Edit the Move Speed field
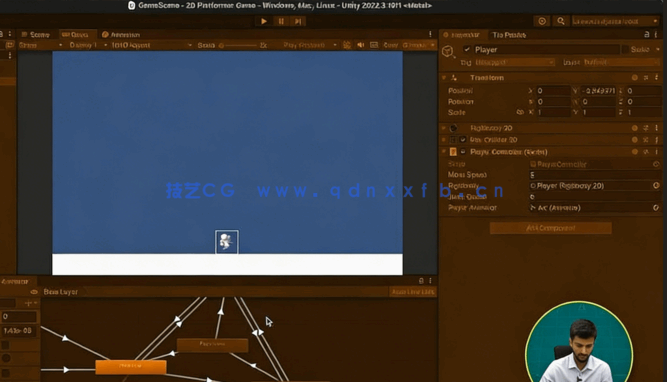This screenshot has height=382, width=667. 595,175
